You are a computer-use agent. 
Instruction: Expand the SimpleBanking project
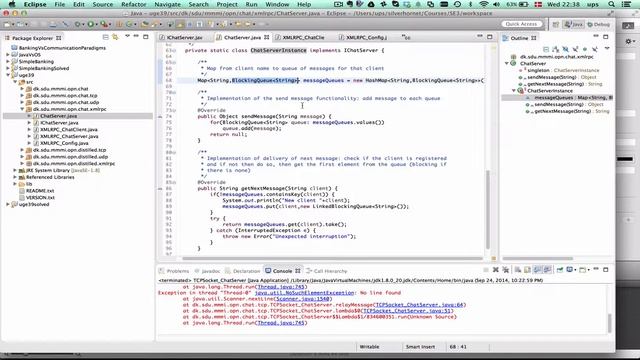coord(8,62)
